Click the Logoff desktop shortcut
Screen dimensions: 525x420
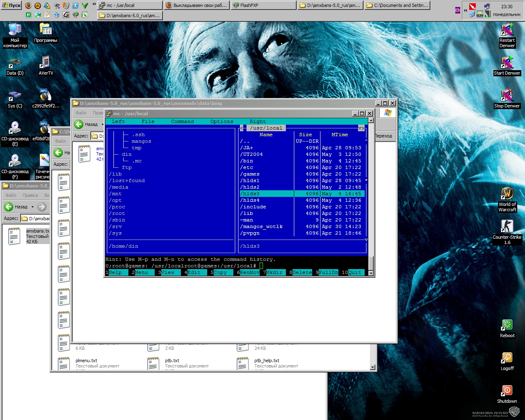507,361
